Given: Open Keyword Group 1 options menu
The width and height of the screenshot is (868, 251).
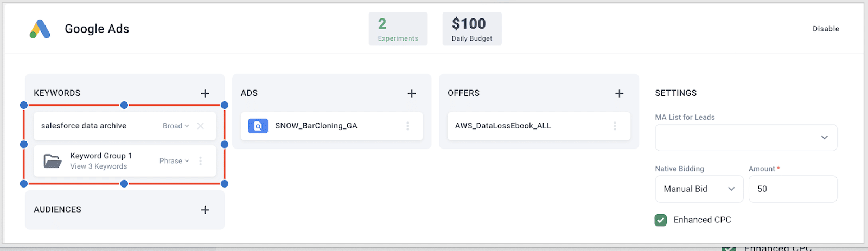Looking at the screenshot, I should click(x=201, y=161).
